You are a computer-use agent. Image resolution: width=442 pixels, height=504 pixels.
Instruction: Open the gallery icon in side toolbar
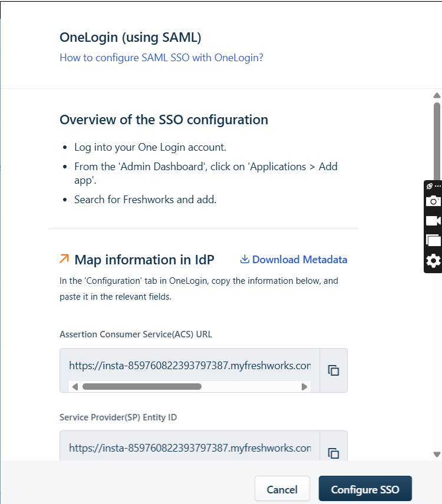(x=433, y=240)
